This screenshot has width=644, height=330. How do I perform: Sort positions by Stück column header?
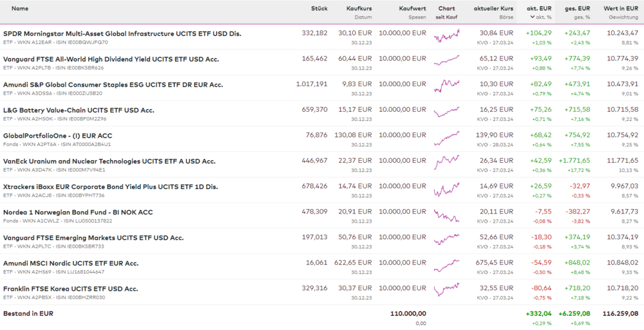(319, 8)
